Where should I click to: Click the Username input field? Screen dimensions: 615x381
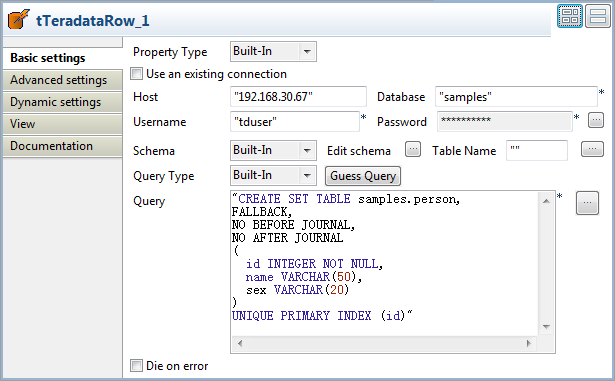coord(295,122)
